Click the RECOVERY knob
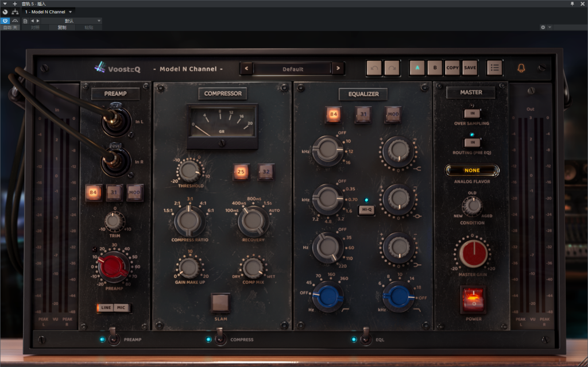 click(x=253, y=221)
